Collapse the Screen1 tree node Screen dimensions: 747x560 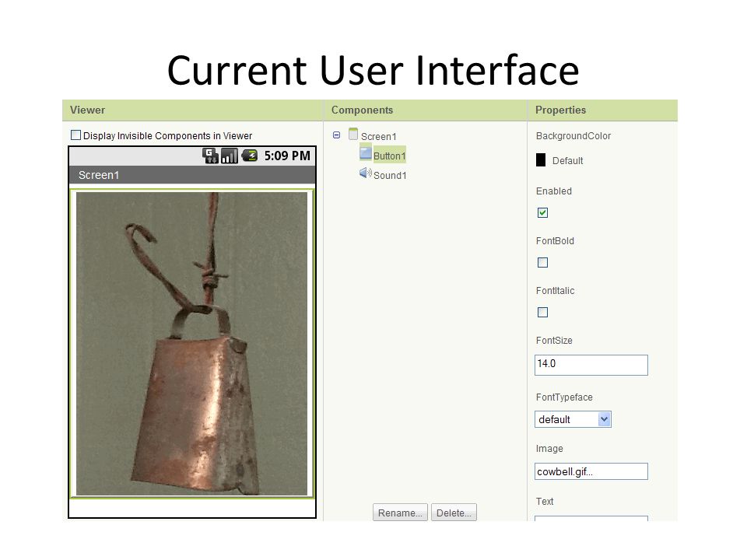click(336, 135)
